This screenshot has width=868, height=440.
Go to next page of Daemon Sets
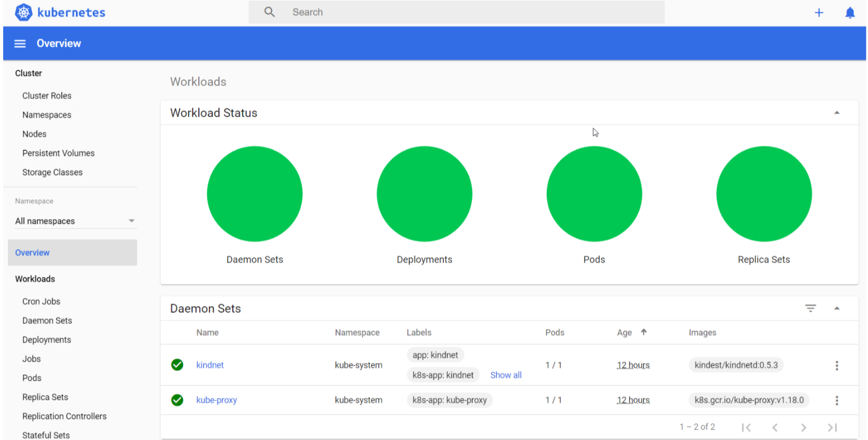point(804,427)
